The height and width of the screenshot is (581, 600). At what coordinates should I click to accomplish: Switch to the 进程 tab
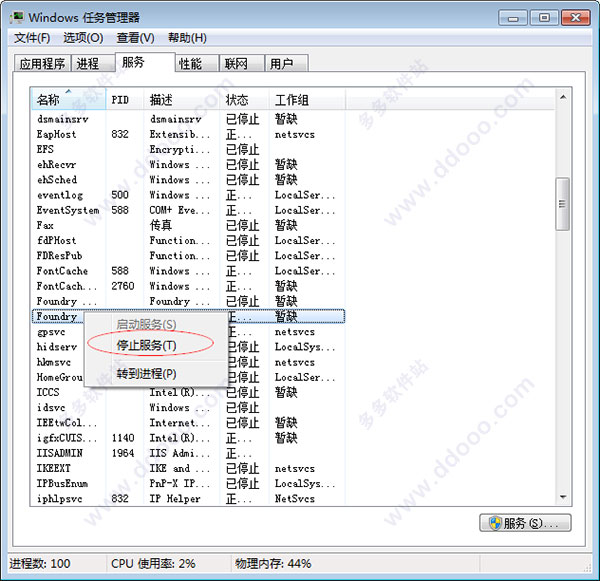tap(93, 63)
